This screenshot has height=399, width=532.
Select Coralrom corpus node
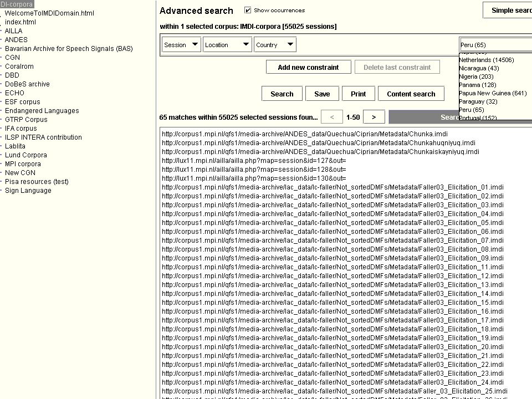[x=19, y=66]
